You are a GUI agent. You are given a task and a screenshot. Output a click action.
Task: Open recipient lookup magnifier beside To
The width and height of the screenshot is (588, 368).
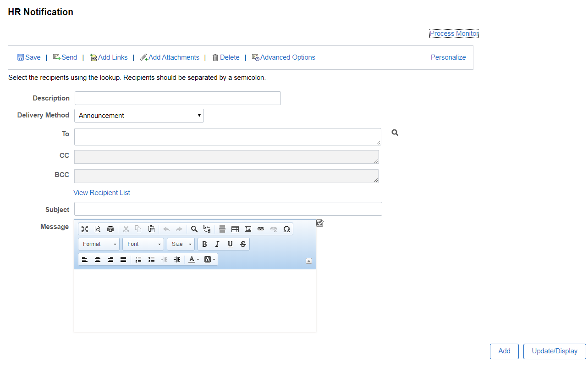click(395, 133)
